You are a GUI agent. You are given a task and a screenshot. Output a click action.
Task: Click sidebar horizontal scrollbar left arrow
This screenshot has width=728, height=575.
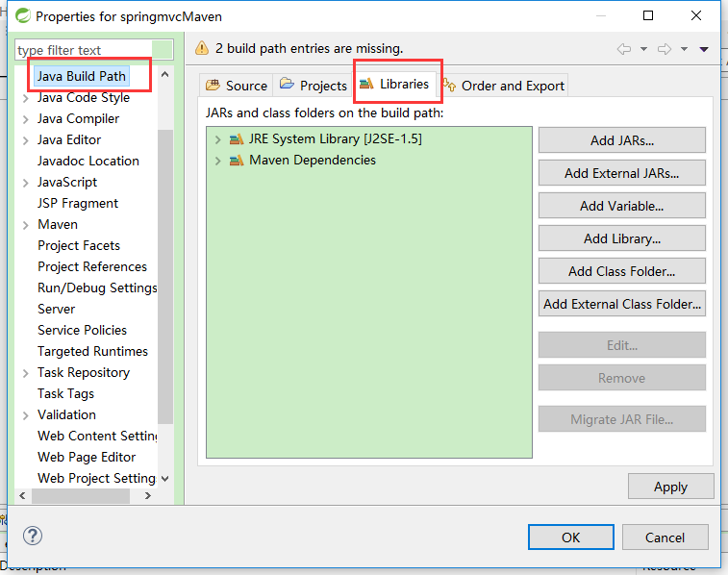coord(22,495)
